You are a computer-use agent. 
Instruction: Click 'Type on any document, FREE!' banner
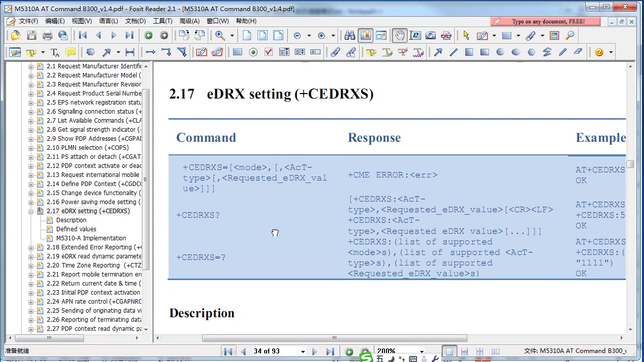545,21
